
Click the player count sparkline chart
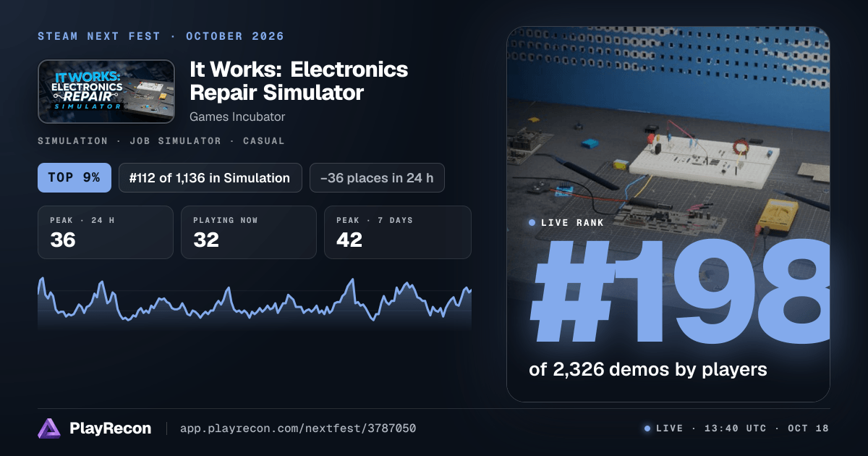point(255,303)
